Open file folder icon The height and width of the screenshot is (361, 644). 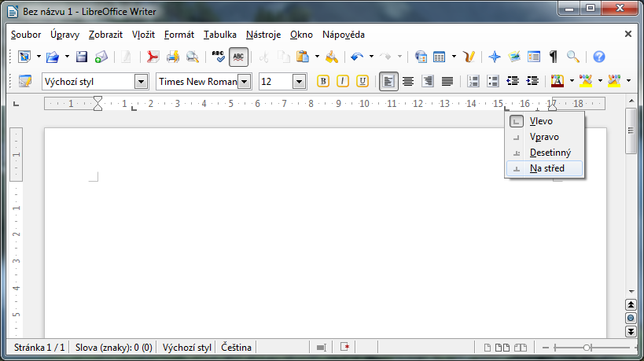click(x=53, y=57)
